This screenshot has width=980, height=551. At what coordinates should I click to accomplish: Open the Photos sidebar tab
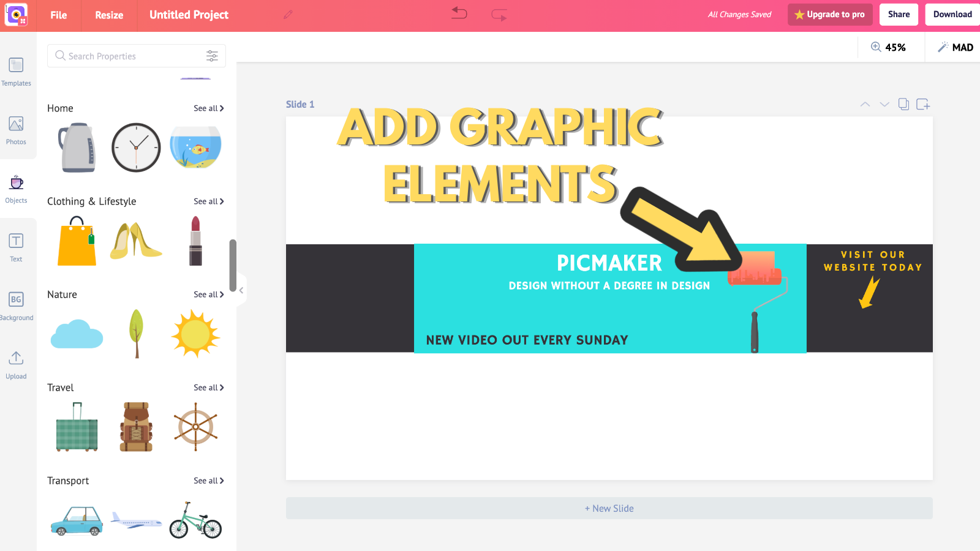pos(16,130)
